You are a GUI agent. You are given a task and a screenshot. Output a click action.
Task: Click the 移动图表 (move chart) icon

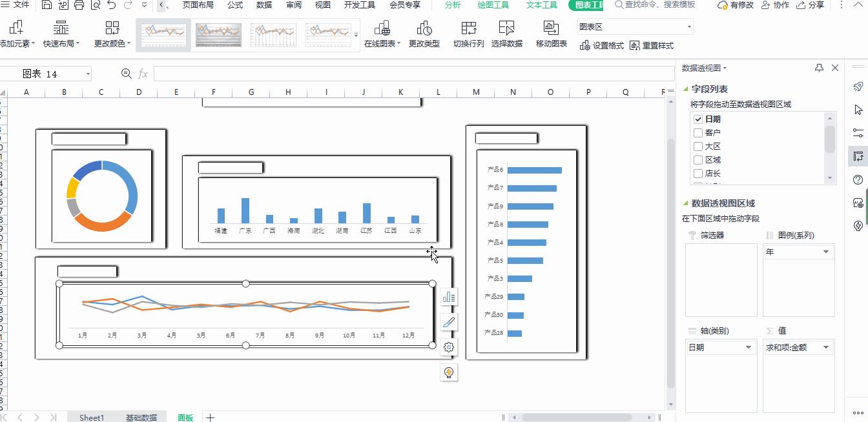pos(551,28)
